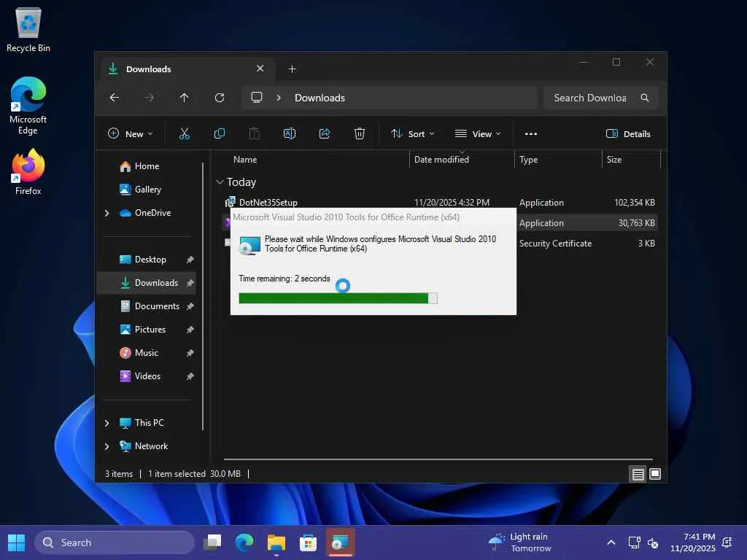Open the View dropdown menu
747x560 pixels.
point(478,134)
